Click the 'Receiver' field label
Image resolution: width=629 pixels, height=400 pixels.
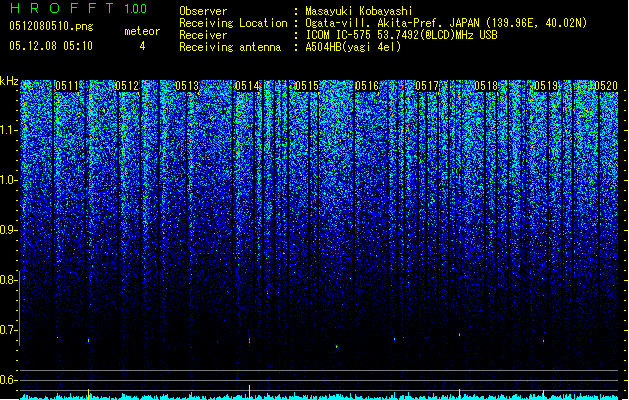(x=203, y=35)
